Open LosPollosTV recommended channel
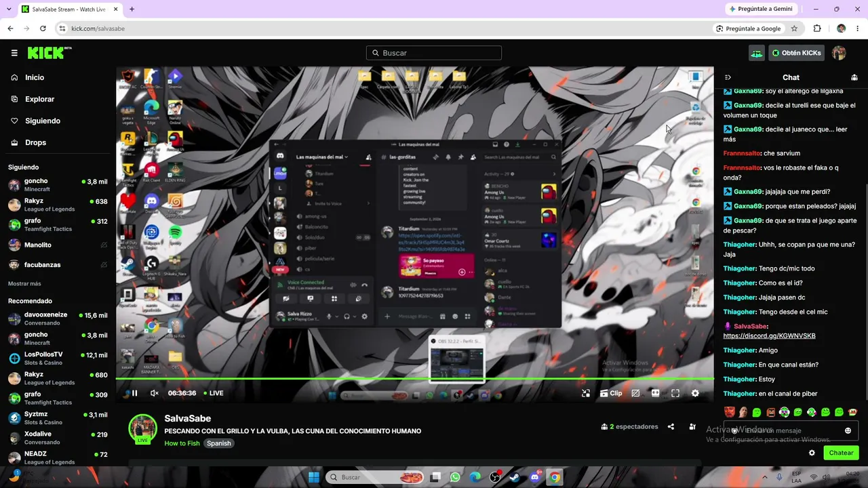 click(58, 359)
